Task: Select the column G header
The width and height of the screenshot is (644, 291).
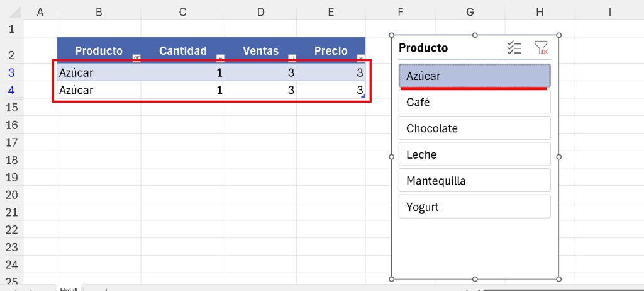Action: 470,11
